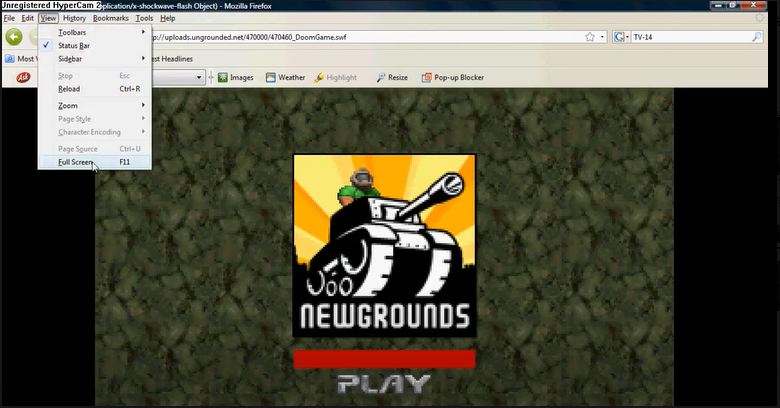The image size is (780, 408).
Task: Open the Ask search box dropdown
Action: coord(199,78)
